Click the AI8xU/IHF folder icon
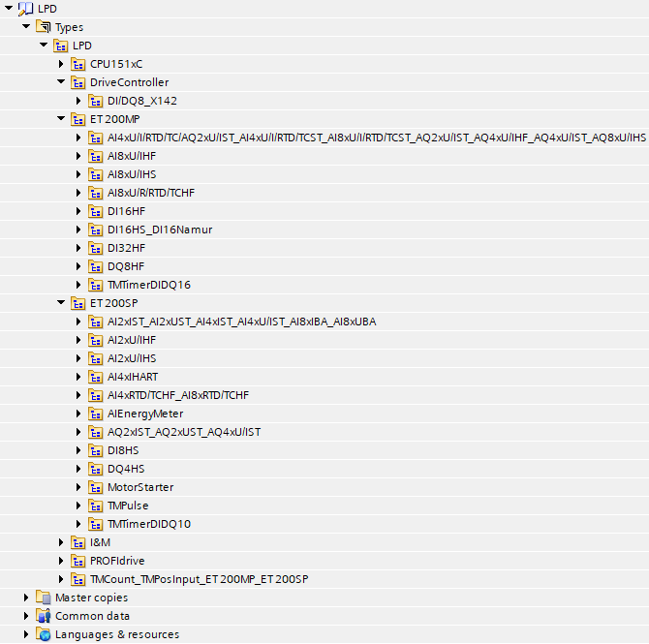649x644 pixels. click(96, 156)
